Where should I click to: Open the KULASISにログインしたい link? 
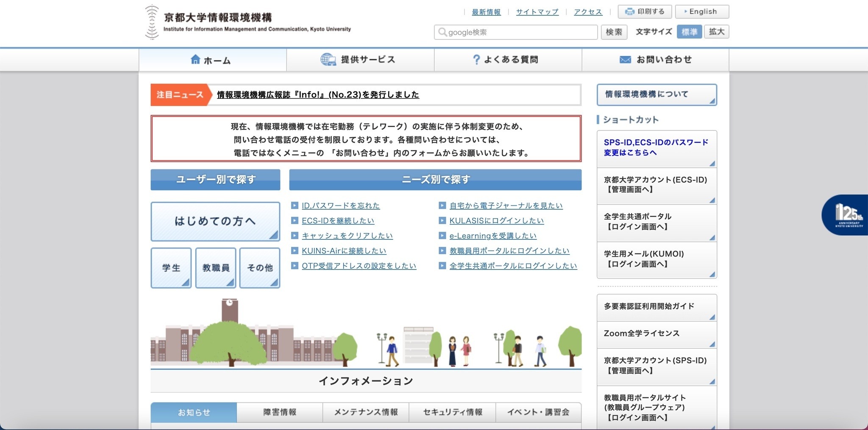click(x=496, y=220)
